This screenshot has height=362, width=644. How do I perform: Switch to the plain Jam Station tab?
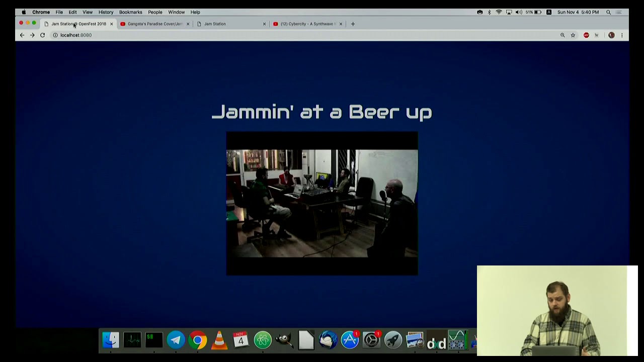click(x=231, y=24)
